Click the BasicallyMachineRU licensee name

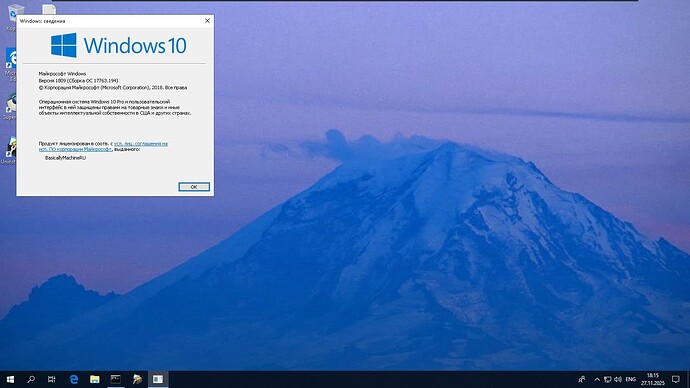tap(65, 157)
